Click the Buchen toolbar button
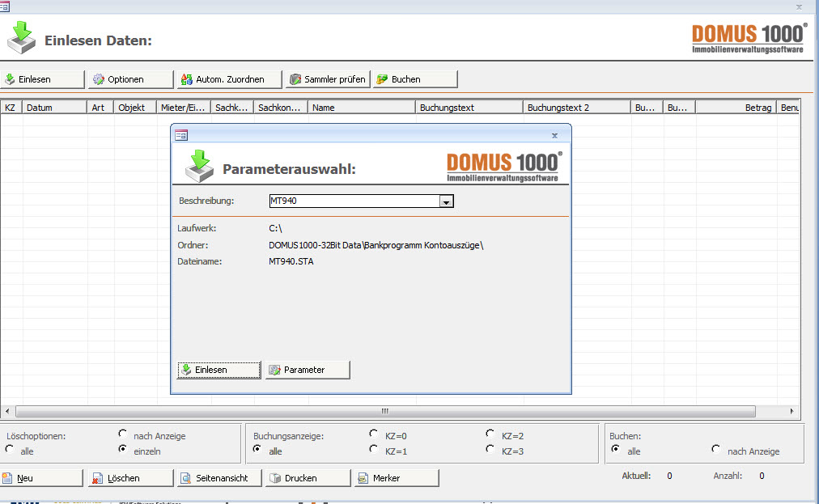The width and height of the screenshot is (819, 504). (x=415, y=79)
